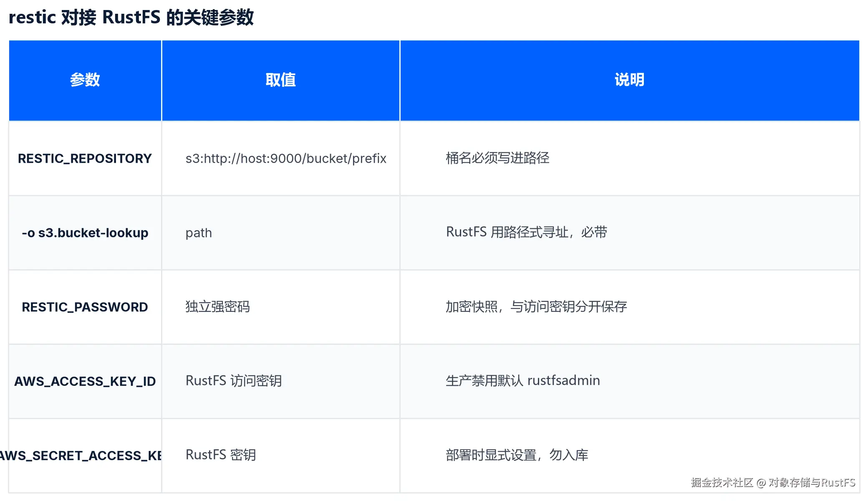Click the title "restic 对接 RustFS 的关键参数"
The image size is (868, 501).
click(131, 18)
